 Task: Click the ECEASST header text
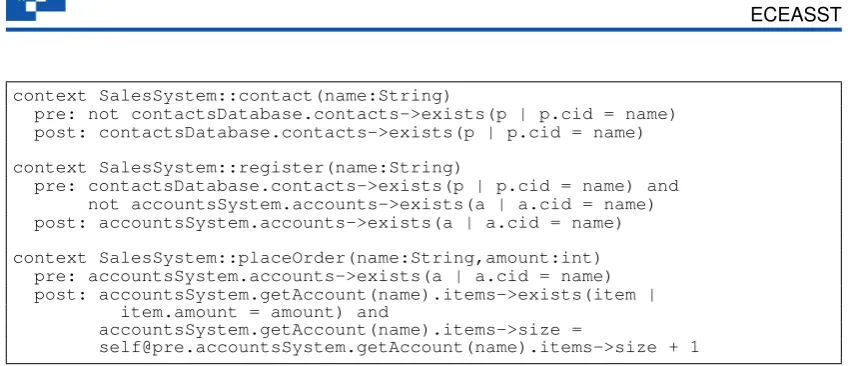(796, 15)
